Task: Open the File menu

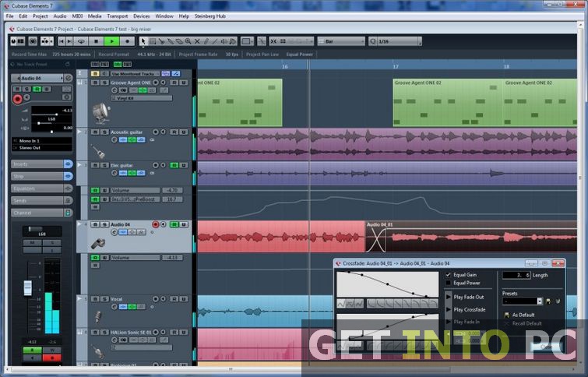Action: coord(10,16)
